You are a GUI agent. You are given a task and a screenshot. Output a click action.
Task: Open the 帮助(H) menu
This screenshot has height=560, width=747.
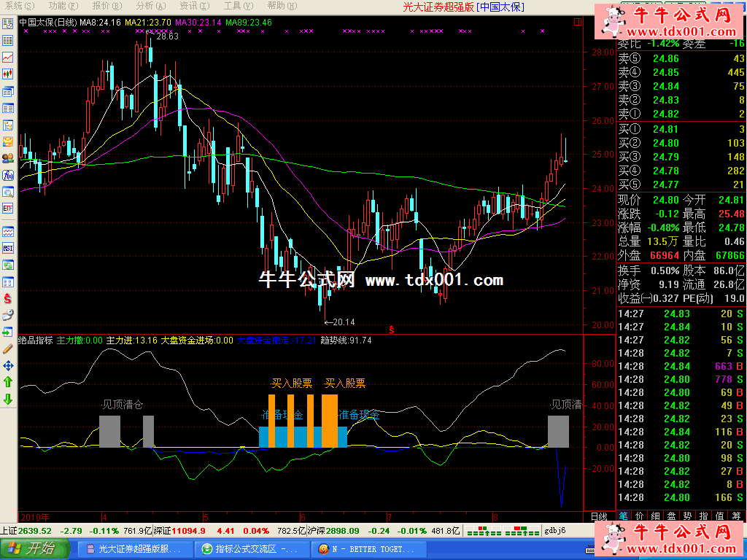(x=282, y=6)
